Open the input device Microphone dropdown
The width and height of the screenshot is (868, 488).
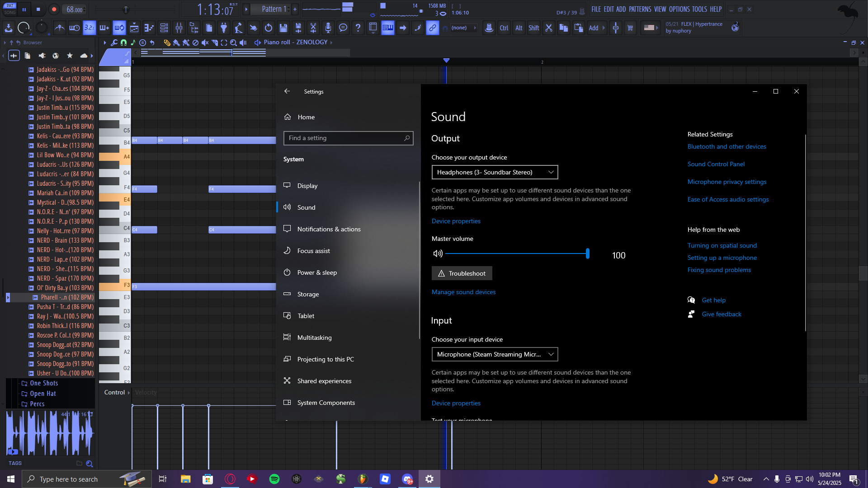(495, 354)
